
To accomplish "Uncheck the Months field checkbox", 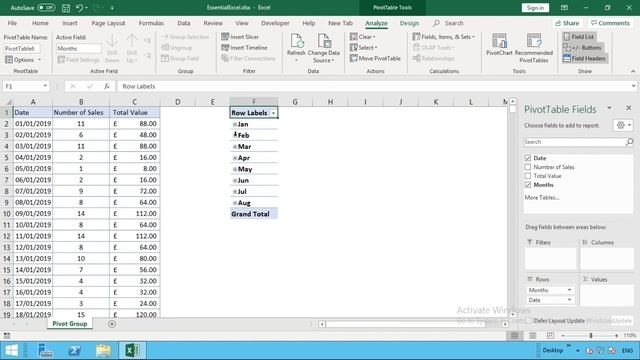I will click(528, 185).
